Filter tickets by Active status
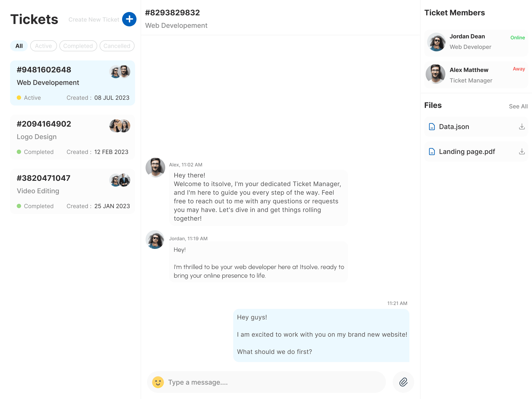The height and width of the screenshot is (399, 532). pyautogui.click(x=43, y=46)
